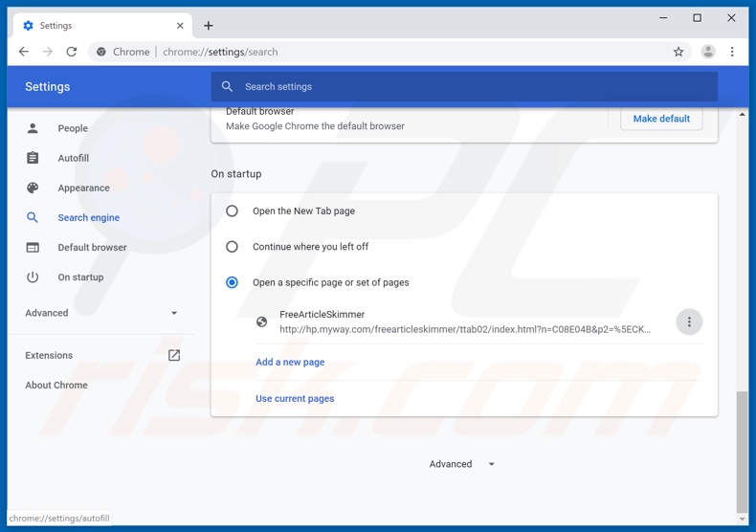Image resolution: width=756 pixels, height=532 pixels.
Task: Click into the Search settings field
Action: point(464,87)
